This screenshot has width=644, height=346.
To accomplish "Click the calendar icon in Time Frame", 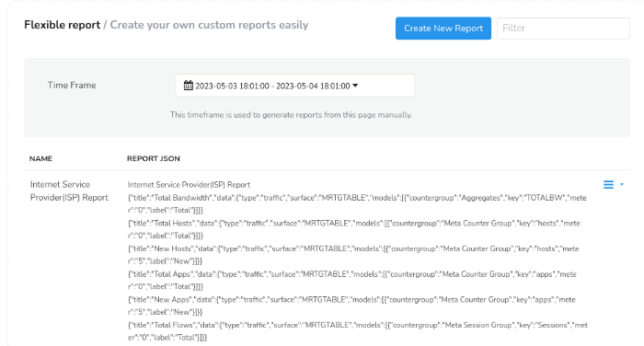I will 188,86.
